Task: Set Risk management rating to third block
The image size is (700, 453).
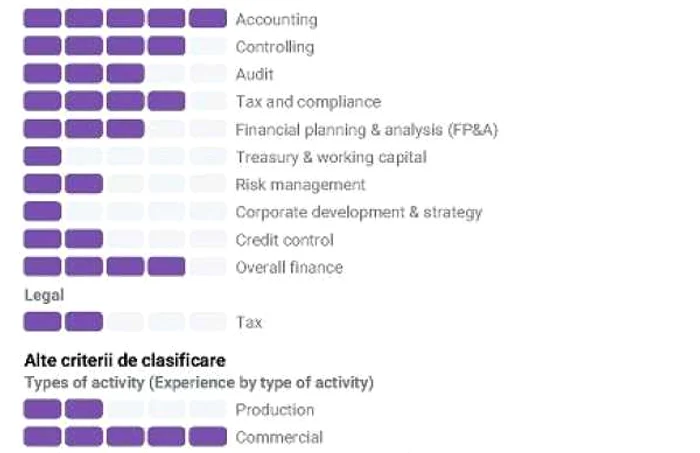Action: tap(125, 184)
